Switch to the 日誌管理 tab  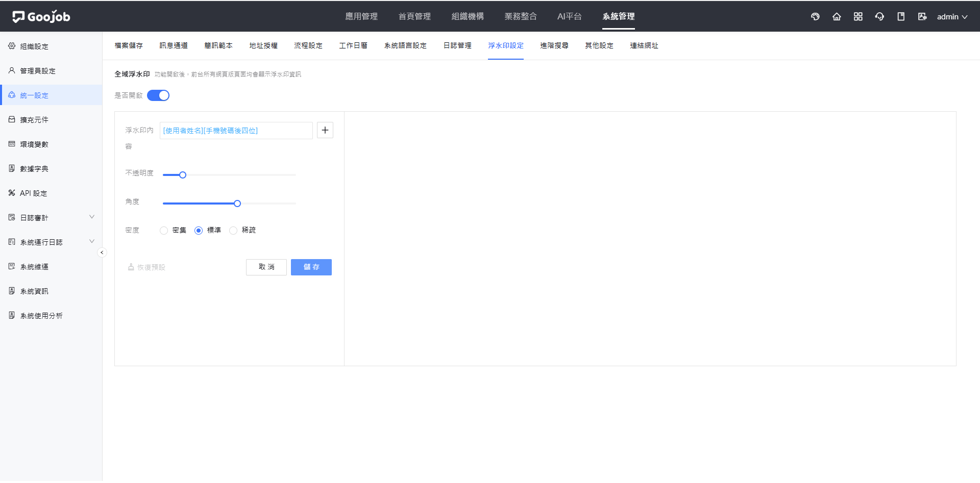[x=457, y=45]
